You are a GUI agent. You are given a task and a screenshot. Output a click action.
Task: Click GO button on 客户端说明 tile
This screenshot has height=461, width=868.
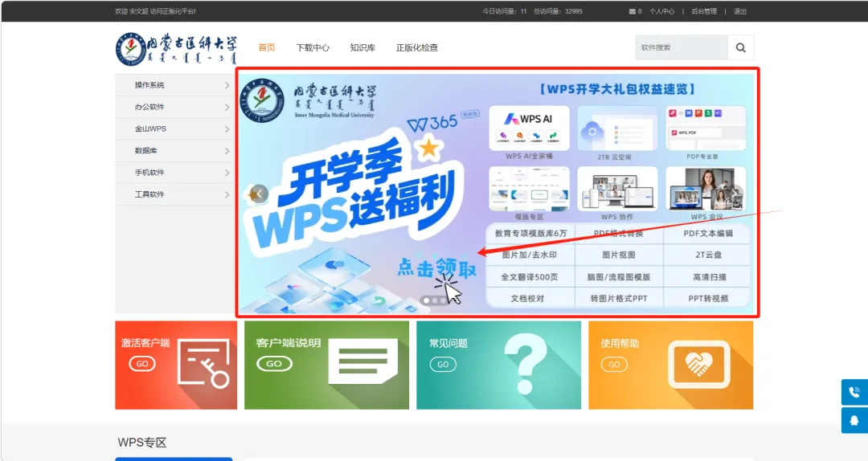(x=275, y=364)
